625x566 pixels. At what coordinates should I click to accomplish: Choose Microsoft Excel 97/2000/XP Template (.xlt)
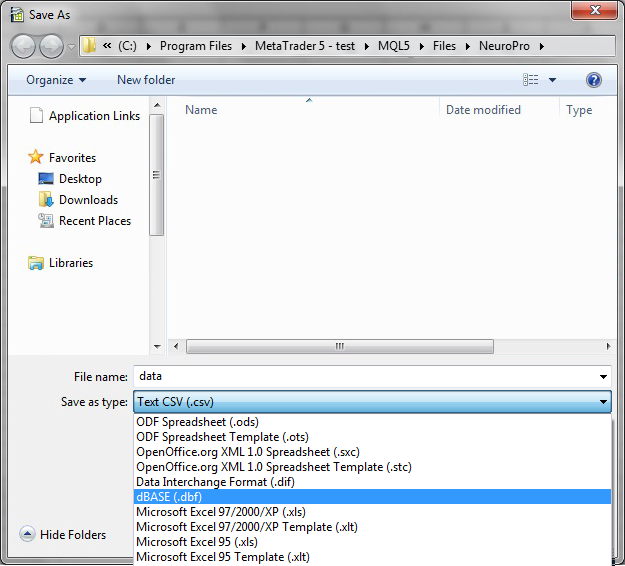(x=372, y=527)
